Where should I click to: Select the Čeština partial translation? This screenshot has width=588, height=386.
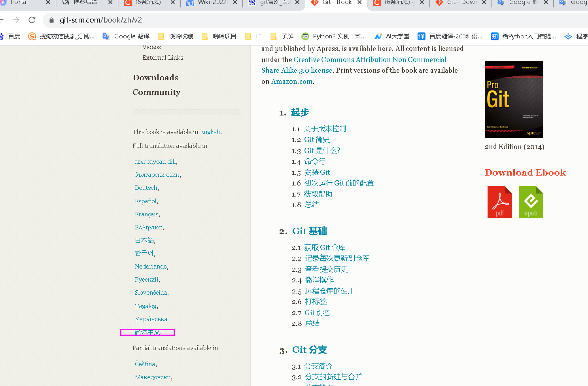coord(145,364)
